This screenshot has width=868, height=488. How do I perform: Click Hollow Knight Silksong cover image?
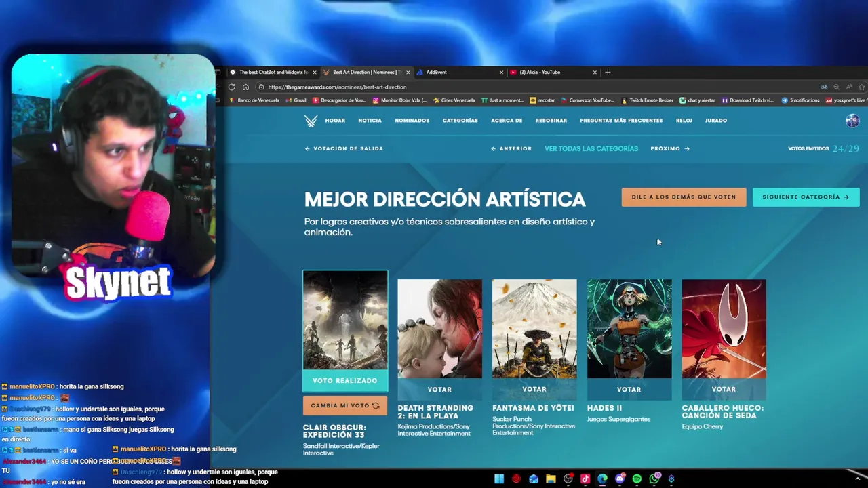coord(724,329)
